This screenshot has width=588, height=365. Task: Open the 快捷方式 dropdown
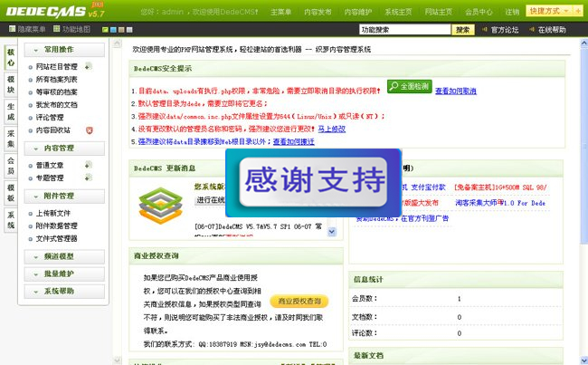click(x=550, y=11)
